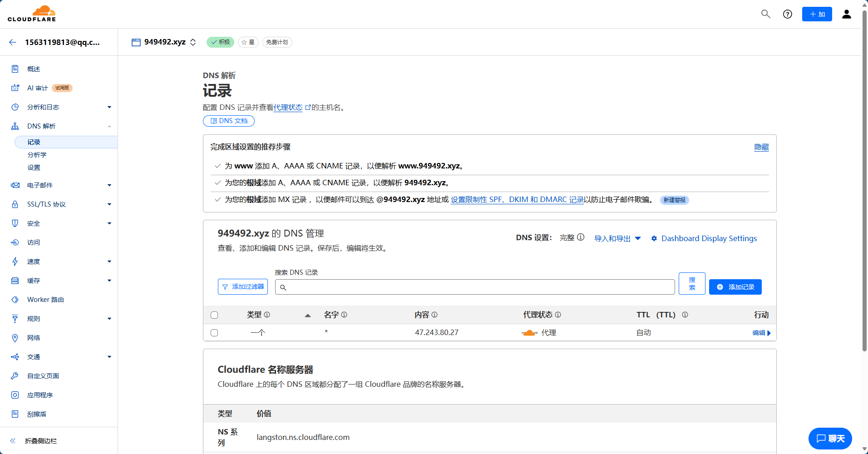Click the 刮擦盾 sidebar icon
The image size is (868, 454).
15,414
